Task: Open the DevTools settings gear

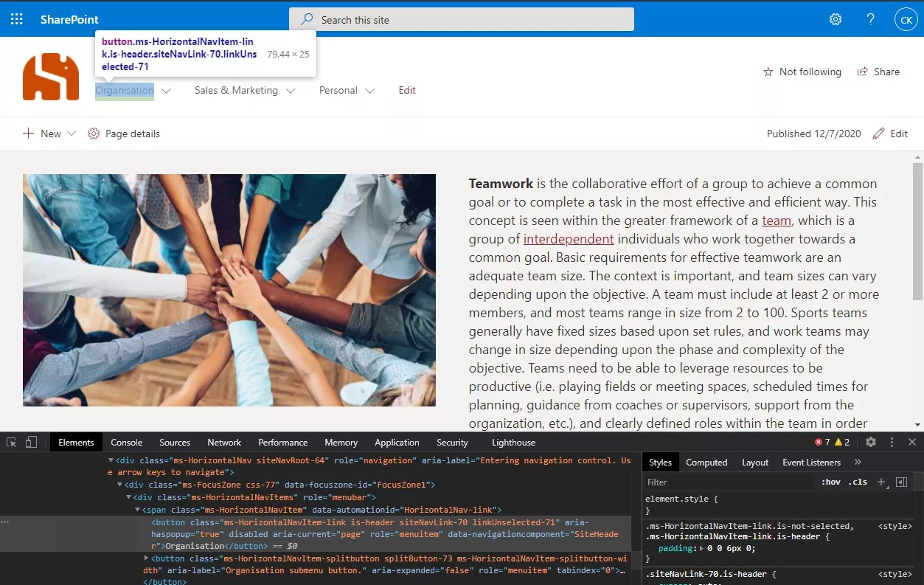Action: pos(872,441)
